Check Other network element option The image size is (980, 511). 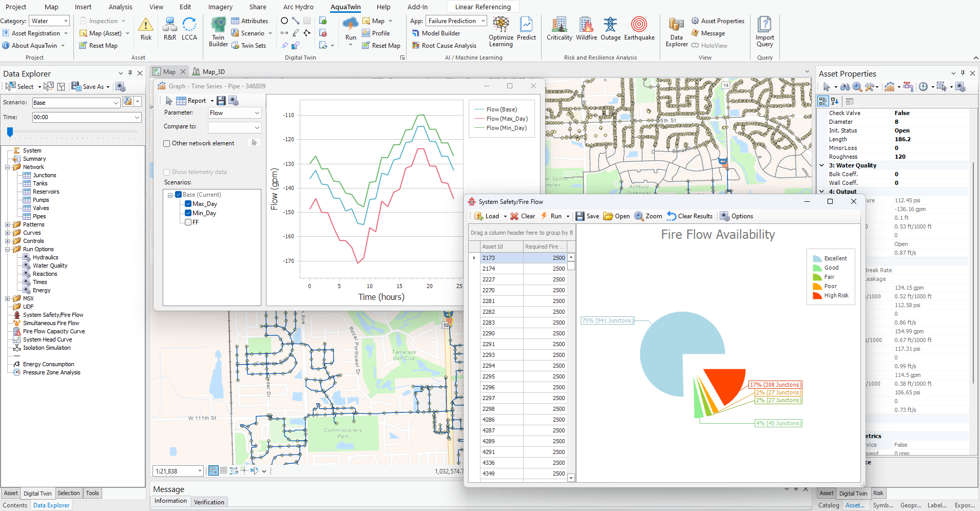(x=167, y=144)
